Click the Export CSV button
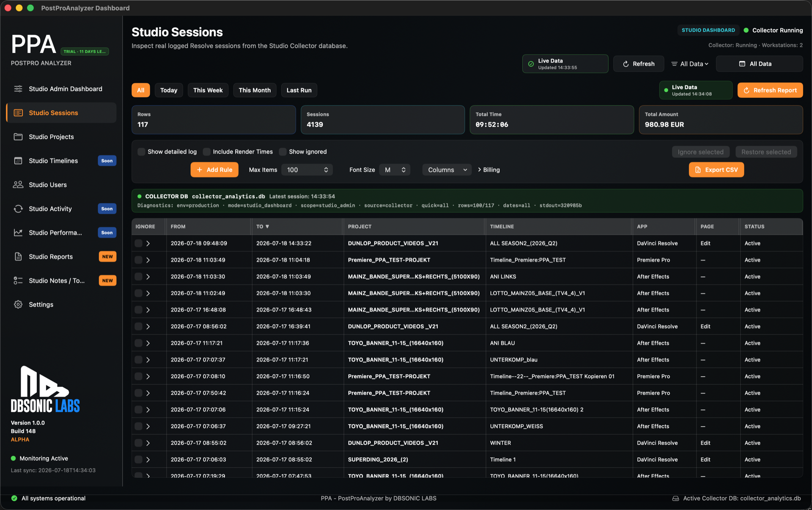 pos(716,170)
